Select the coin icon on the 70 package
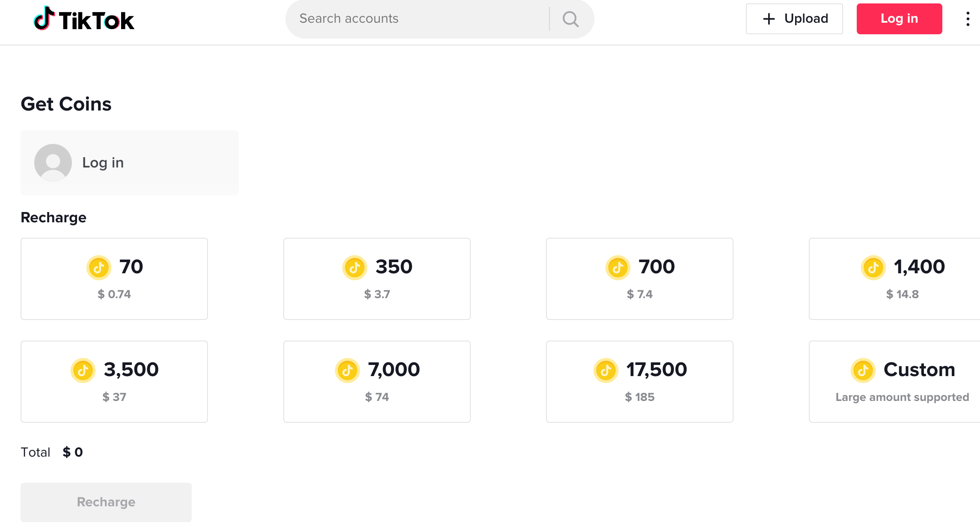 pos(99,267)
